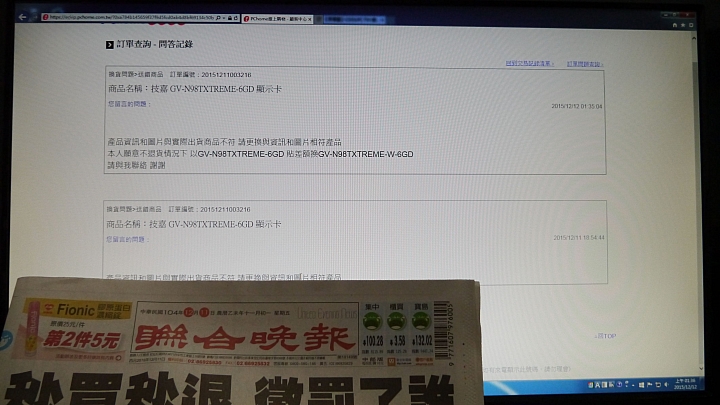Switch to the PChome 顧客中心 tab
720x405 pixels.
[276, 19]
